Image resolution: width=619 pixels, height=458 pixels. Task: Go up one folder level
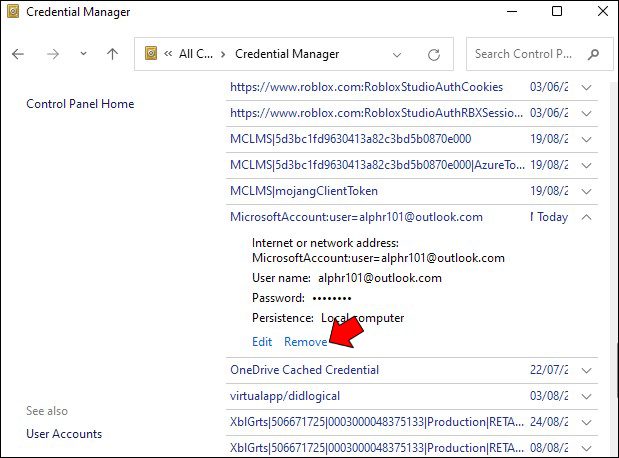[113, 54]
